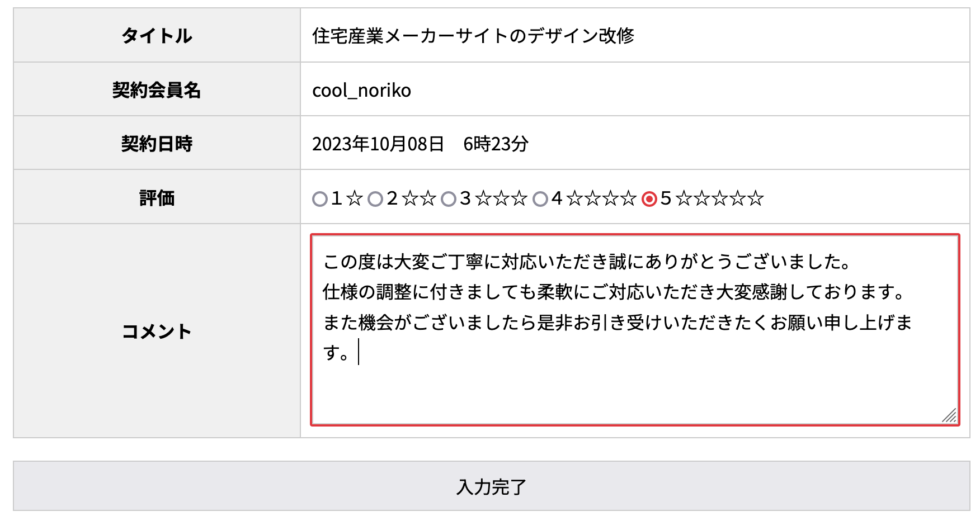This screenshot has width=980, height=521.
Task: Click the five stars label beside 5
Action: pyautogui.click(x=720, y=198)
